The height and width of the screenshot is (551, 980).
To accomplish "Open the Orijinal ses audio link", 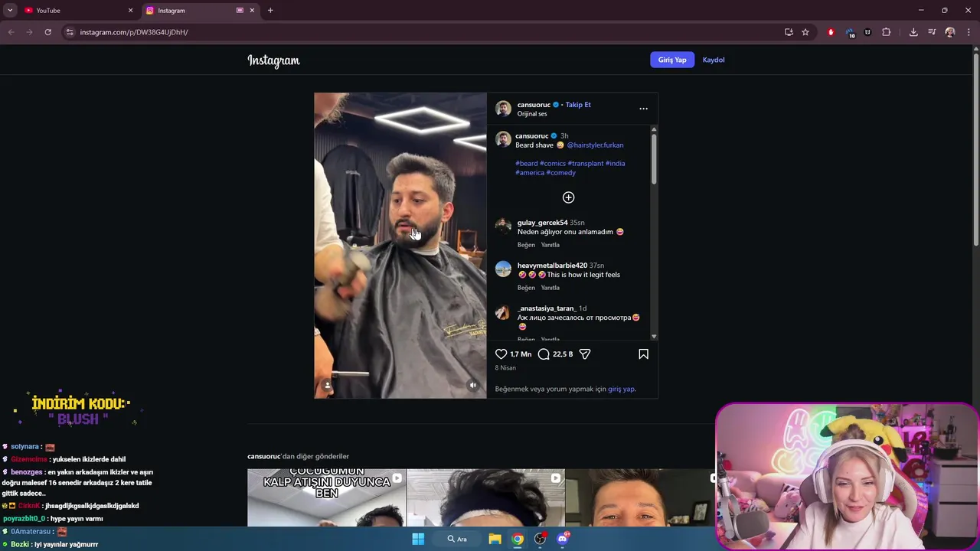I will [532, 114].
